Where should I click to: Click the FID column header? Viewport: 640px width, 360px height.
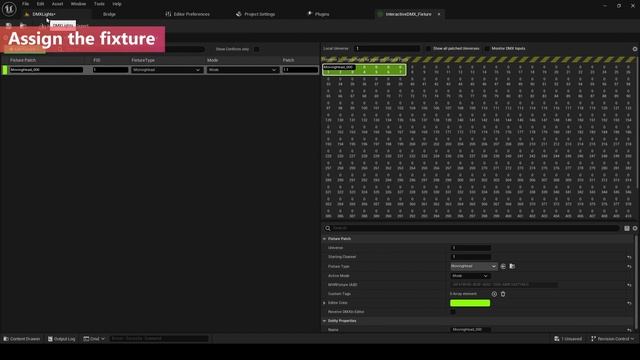pos(97,60)
